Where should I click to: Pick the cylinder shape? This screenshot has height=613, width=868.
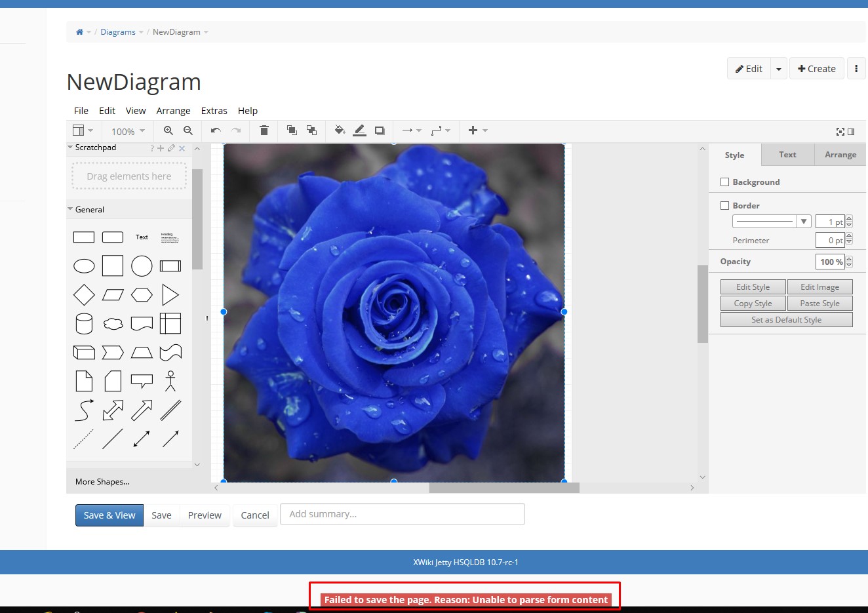[84, 324]
